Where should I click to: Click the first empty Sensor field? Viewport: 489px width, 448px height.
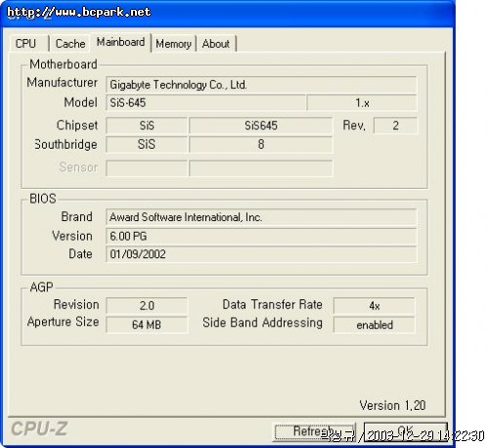[x=147, y=168]
